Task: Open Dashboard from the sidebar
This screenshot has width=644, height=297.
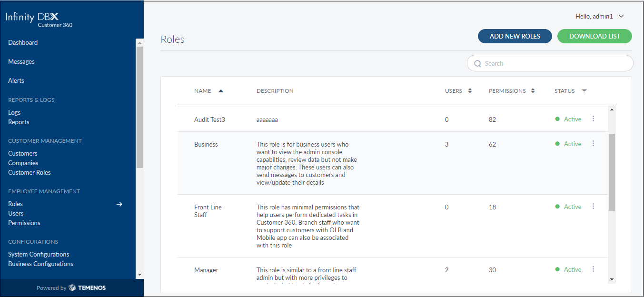Action: [x=23, y=42]
